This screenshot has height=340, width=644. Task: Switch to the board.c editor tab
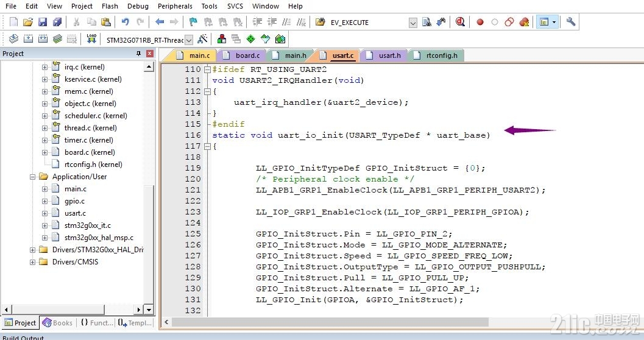[x=241, y=55]
